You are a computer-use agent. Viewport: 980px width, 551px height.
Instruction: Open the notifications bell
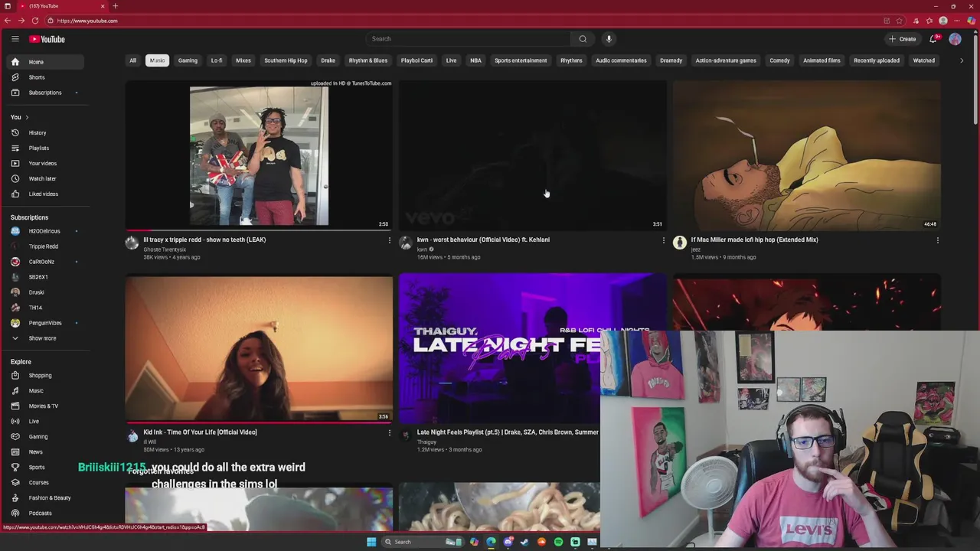pyautogui.click(x=933, y=39)
